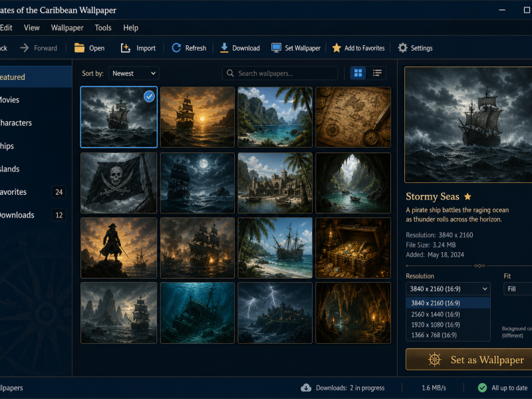Click the Add to Favorites star icon
532x399 pixels.
336,48
